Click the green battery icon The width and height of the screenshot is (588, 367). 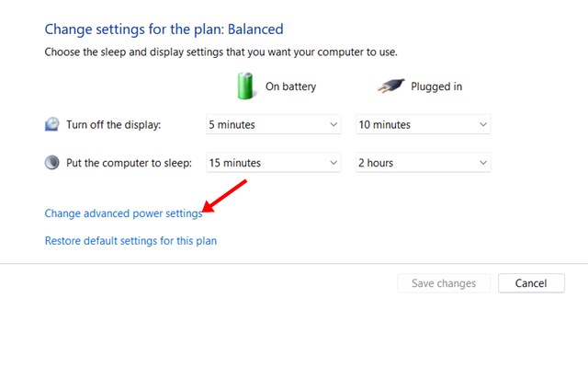coord(245,86)
